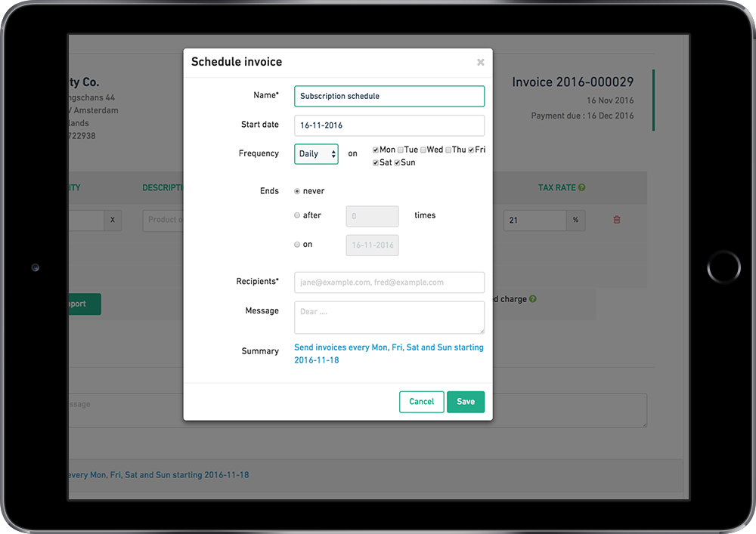Viewport: 756px width, 534px height.
Task: Click the red trash icon on invoice row
Action: 617,220
